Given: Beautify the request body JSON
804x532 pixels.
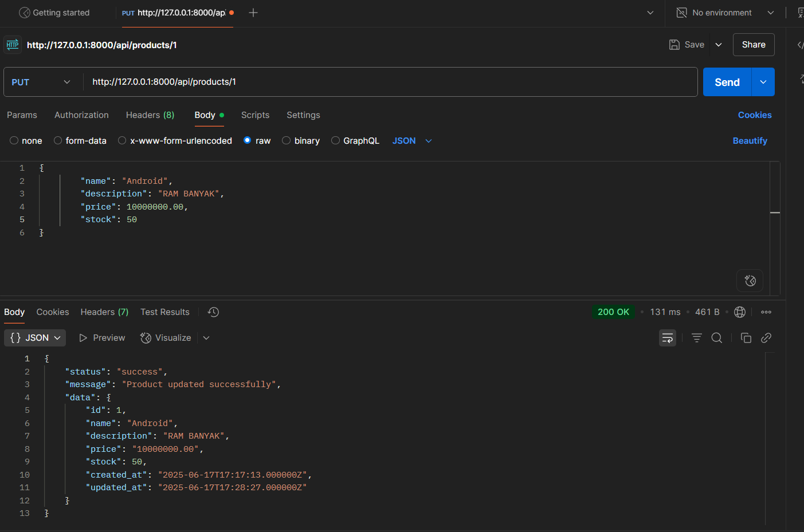Looking at the screenshot, I should pos(750,140).
